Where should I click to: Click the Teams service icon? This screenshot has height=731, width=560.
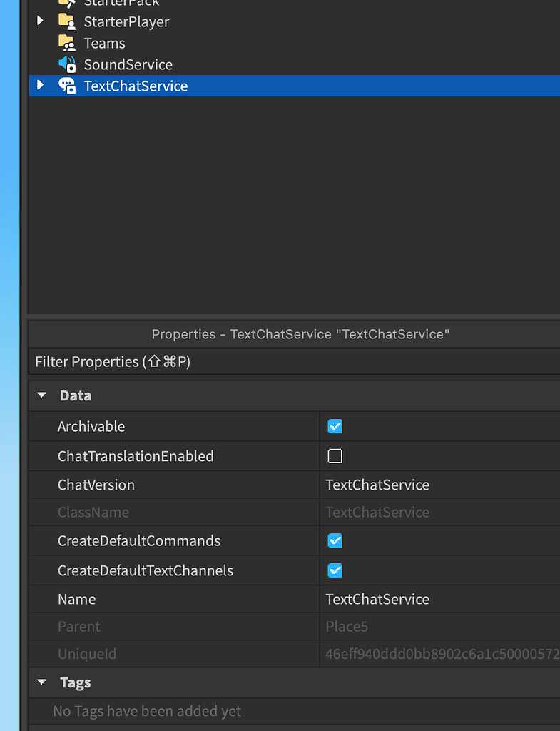[67, 43]
